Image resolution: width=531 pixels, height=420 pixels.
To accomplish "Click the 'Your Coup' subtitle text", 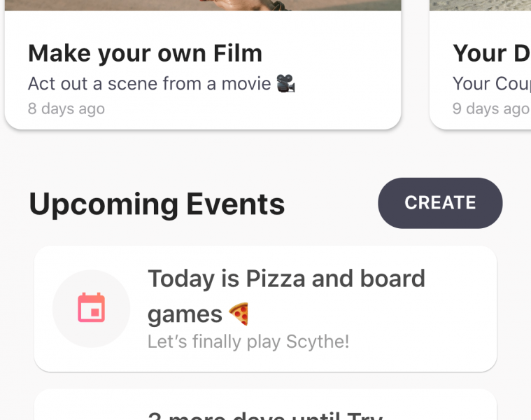I will tap(490, 84).
